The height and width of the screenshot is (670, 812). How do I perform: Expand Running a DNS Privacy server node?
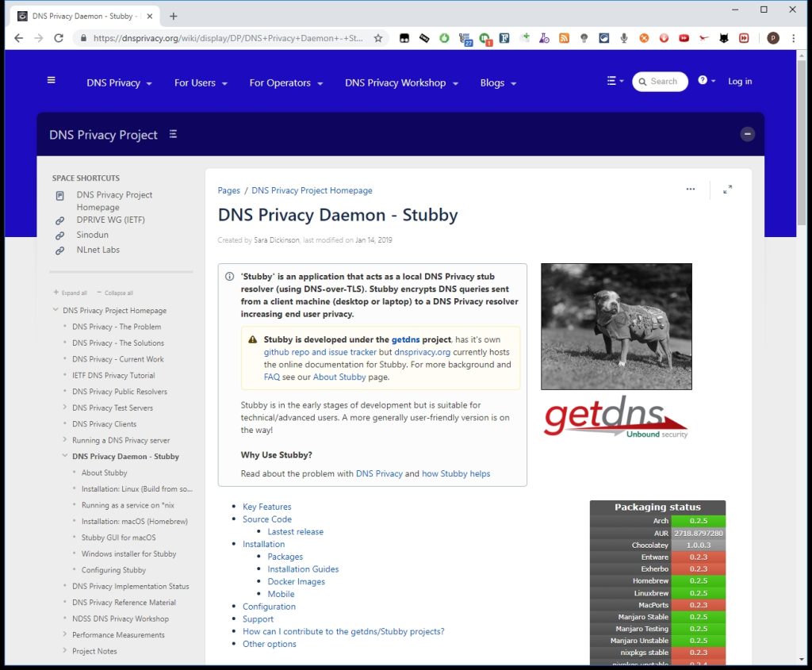pos(65,439)
